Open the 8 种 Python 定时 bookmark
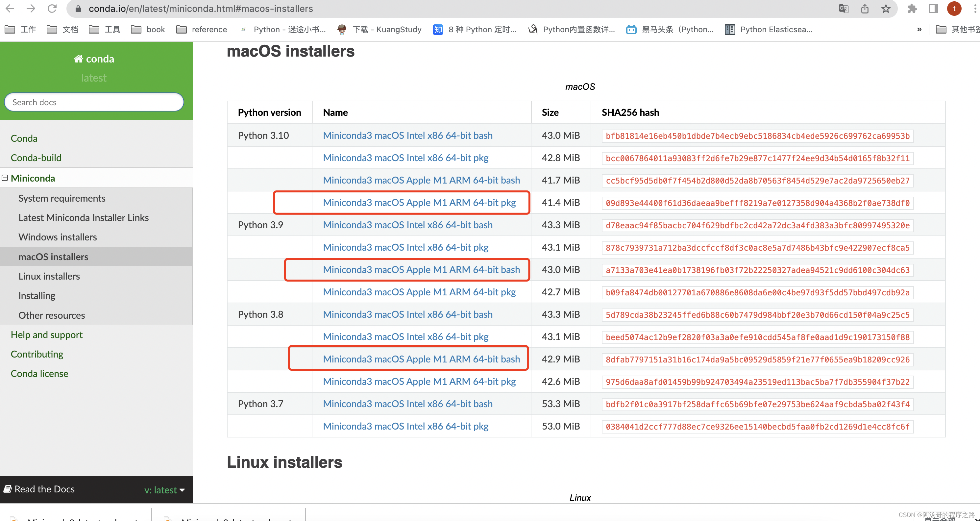The height and width of the screenshot is (521, 980). [x=475, y=29]
